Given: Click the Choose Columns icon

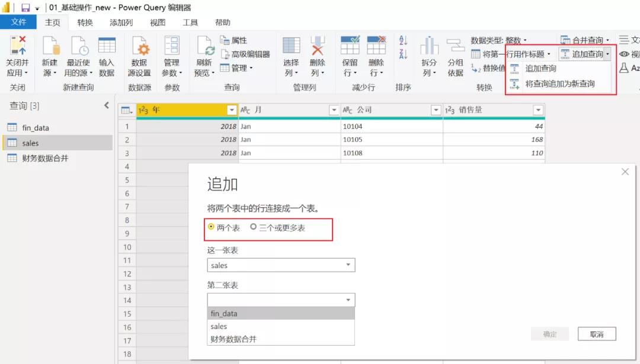Looking at the screenshot, I should pos(292,45).
